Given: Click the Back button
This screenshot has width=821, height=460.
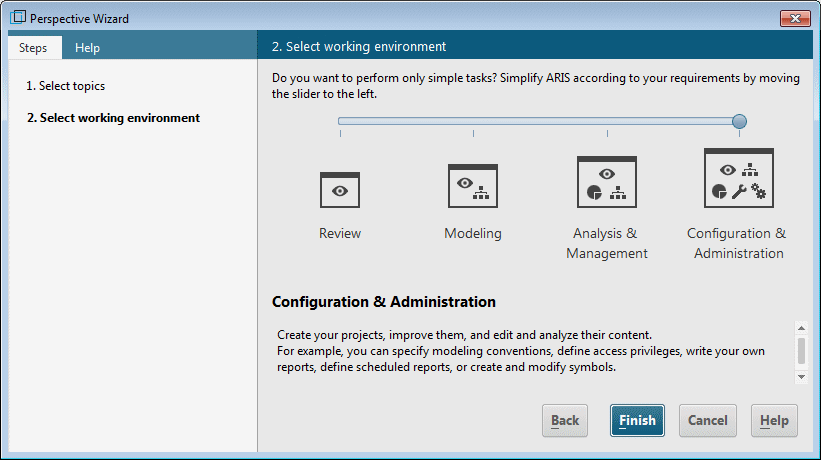Looking at the screenshot, I should [x=565, y=420].
